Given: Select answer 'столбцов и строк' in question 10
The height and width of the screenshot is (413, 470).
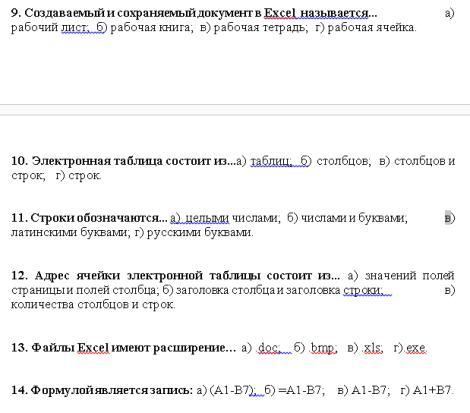Looking at the screenshot, I should 233,168.
